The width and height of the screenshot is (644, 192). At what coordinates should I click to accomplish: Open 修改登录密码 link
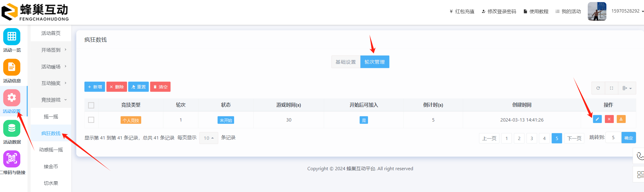click(x=499, y=11)
